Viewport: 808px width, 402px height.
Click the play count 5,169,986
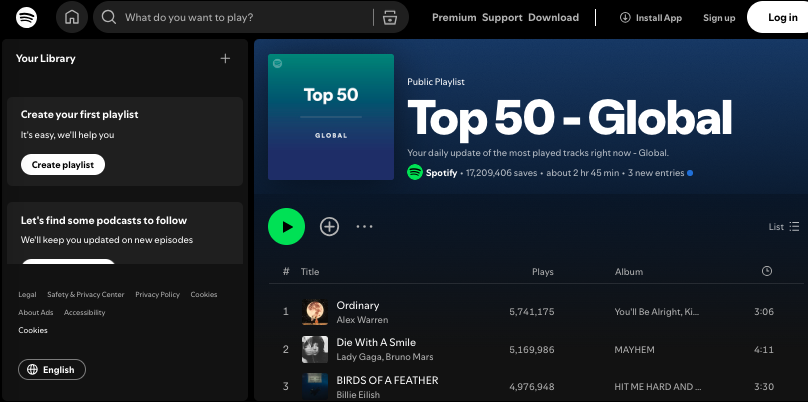pos(532,349)
